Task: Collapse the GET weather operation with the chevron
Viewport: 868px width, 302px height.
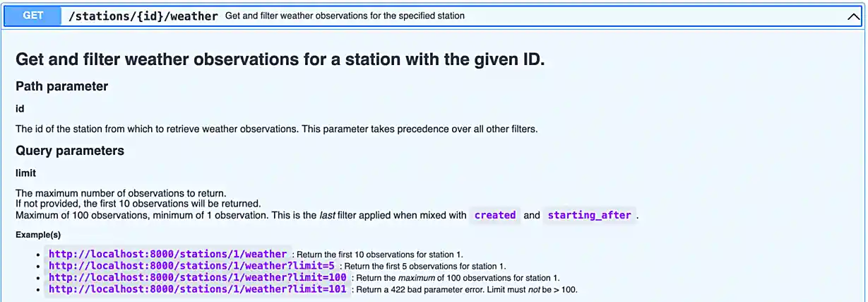Action: click(x=853, y=16)
